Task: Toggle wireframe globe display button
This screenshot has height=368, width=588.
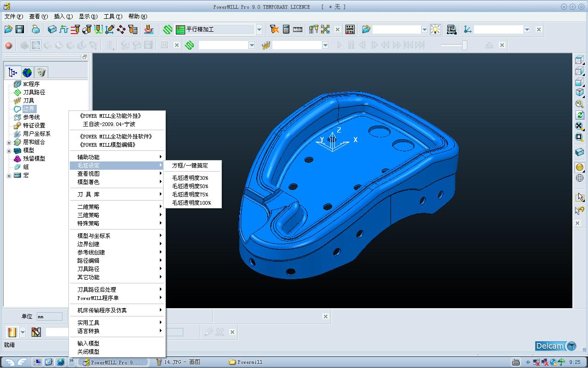Action: (x=580, y=178)
